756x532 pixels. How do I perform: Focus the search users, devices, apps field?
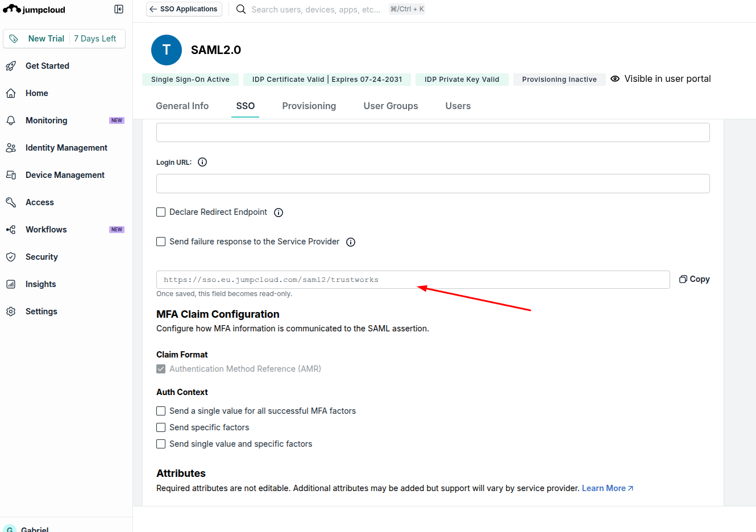pyautogui.click(x=317, y=9)
